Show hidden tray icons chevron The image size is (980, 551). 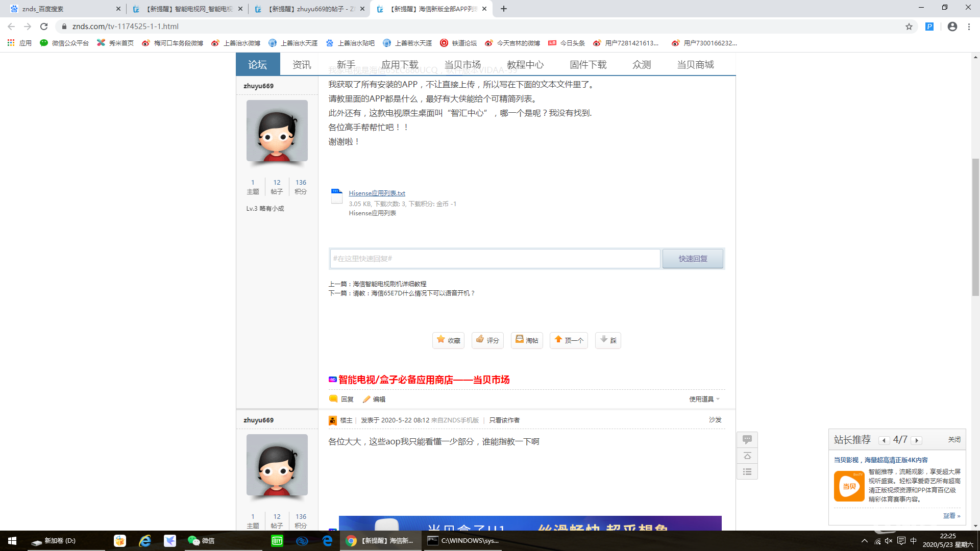pos(864,541)
